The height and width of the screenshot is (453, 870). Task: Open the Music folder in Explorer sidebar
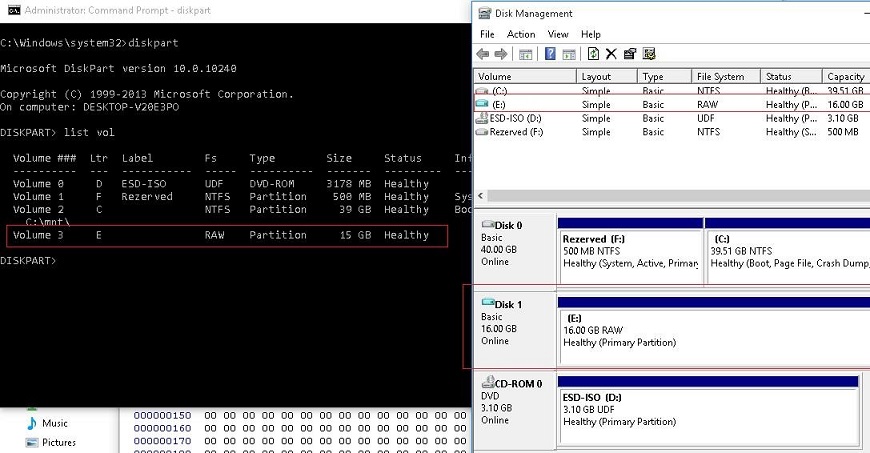pos(55,424)
